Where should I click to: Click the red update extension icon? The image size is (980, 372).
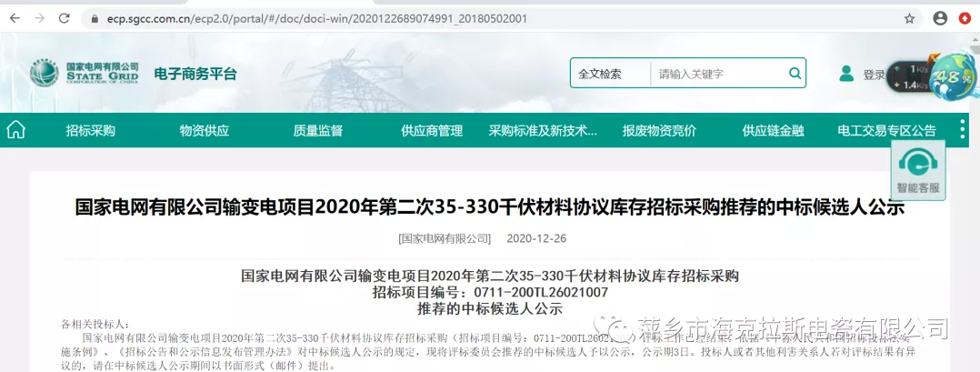click(964, 18)
